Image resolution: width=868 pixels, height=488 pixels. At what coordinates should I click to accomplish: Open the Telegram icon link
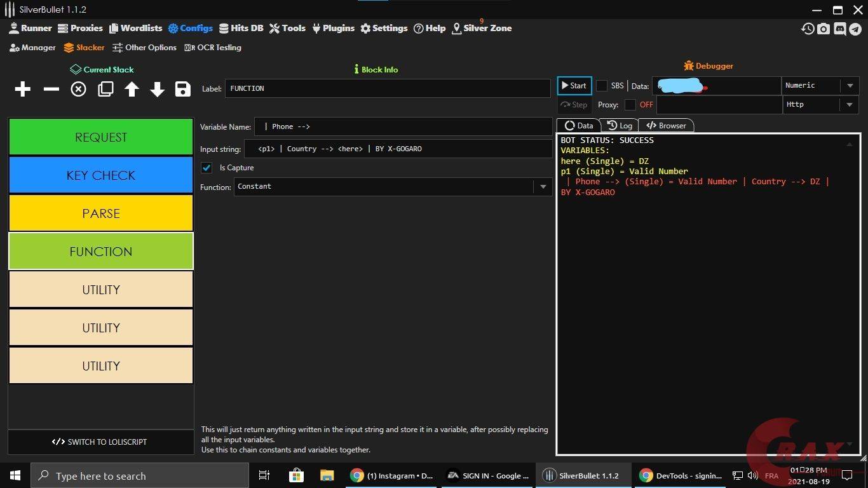[x=855, y=29]
